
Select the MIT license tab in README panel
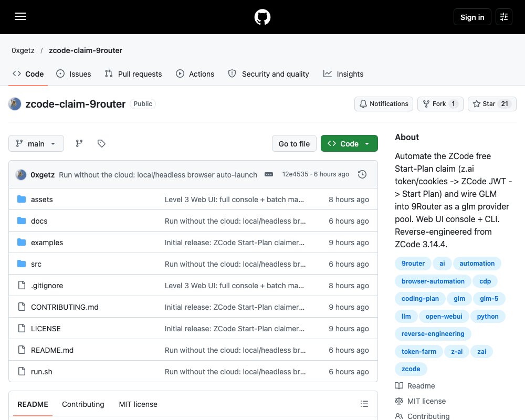pos(138,404)
